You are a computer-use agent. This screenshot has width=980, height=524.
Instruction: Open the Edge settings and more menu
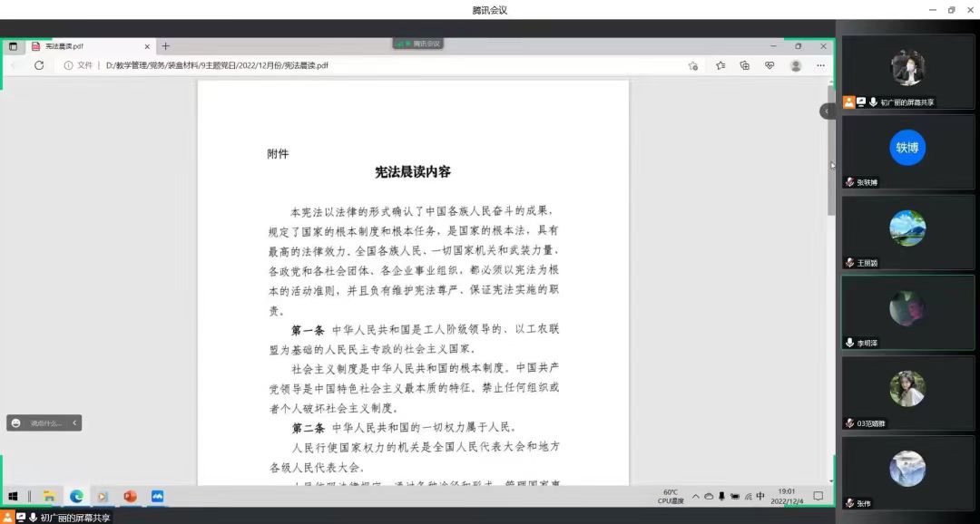click(x=820, y=65)
